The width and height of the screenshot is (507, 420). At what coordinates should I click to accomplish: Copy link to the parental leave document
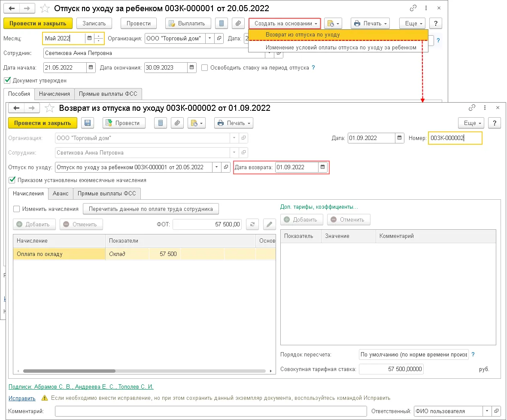click(x=413, y=8)
